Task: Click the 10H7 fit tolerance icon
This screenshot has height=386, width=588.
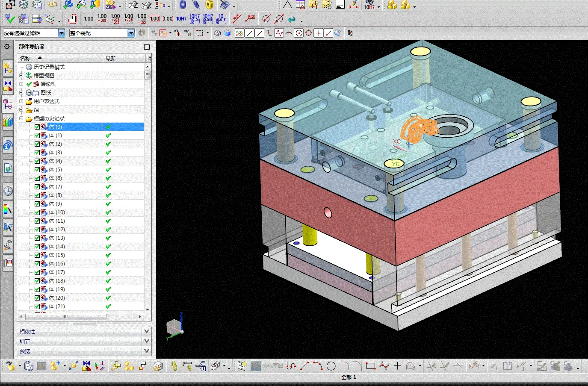Action: (x=181, y=19)
